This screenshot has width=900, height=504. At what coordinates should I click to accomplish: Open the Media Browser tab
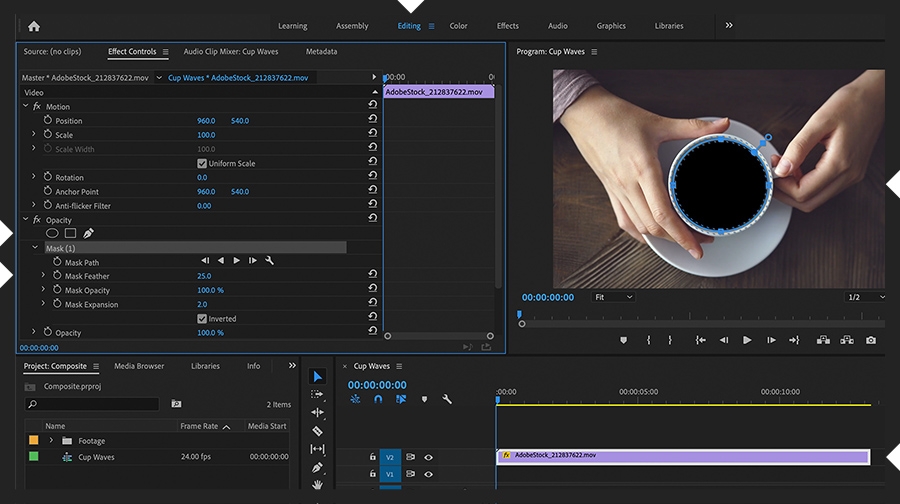coord(139,366)
